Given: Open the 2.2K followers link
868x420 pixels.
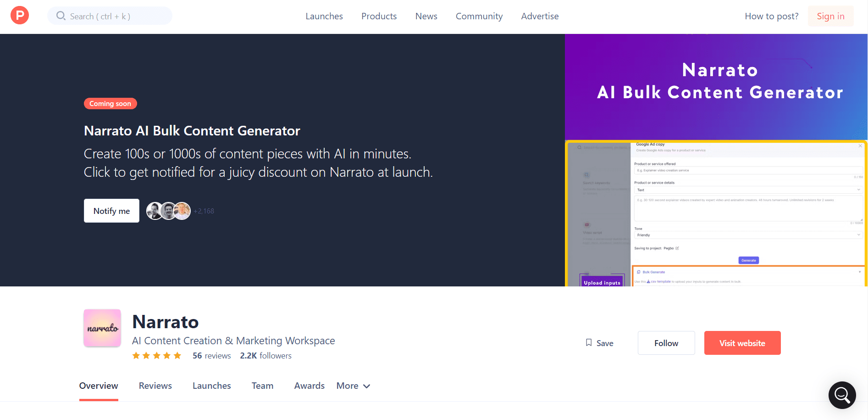Looking at the screenshot, I should coord(266,356).
